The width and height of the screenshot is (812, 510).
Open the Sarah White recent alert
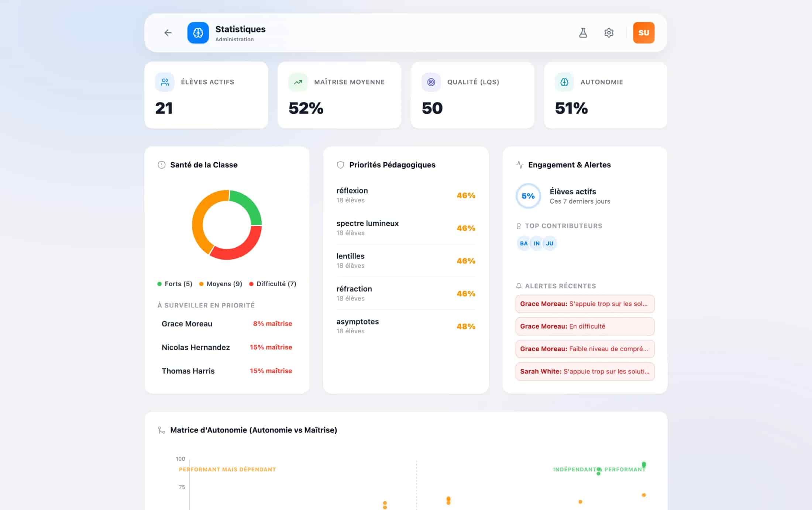(585, 371)
